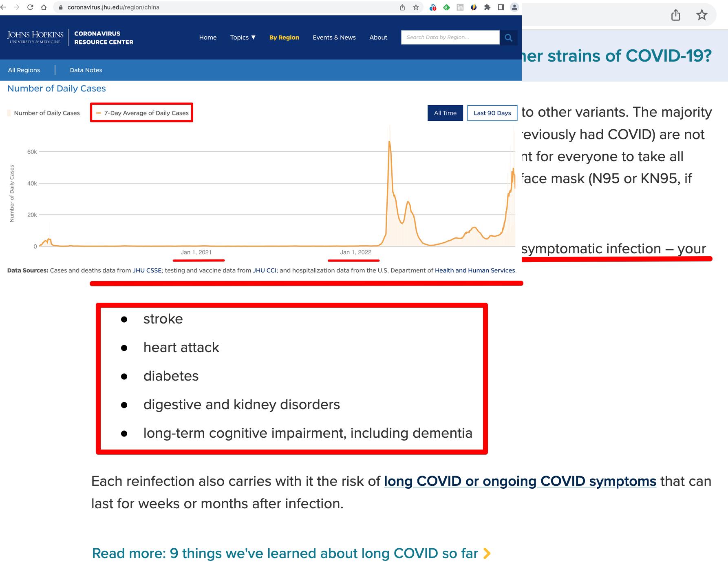Click the long-term cognitive impairment list item
This screenshot has height=576, width=728.
tap(308, 433)
